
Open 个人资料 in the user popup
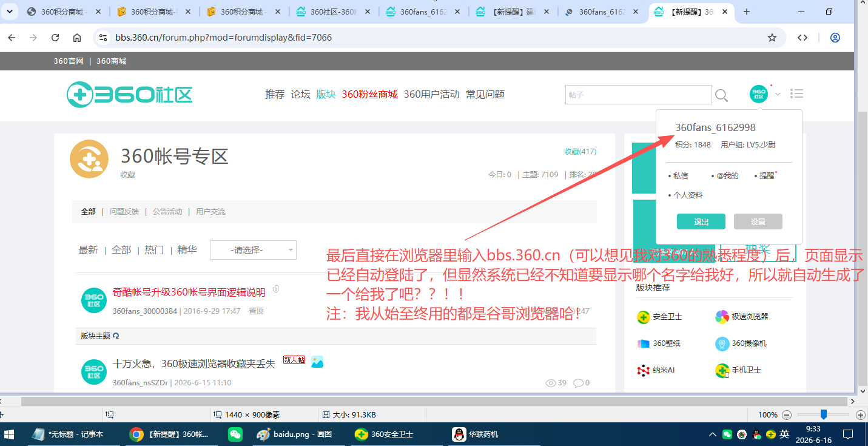(688, 195)
